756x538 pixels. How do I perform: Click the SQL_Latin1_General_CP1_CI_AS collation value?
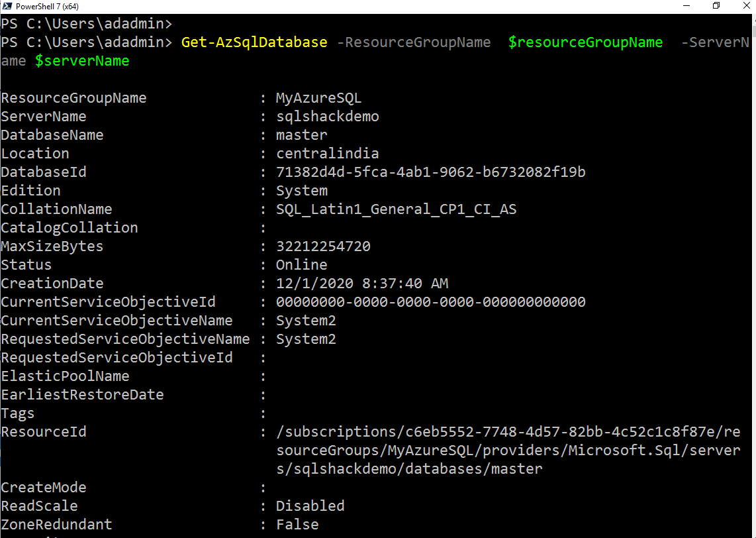coord(396,209)
